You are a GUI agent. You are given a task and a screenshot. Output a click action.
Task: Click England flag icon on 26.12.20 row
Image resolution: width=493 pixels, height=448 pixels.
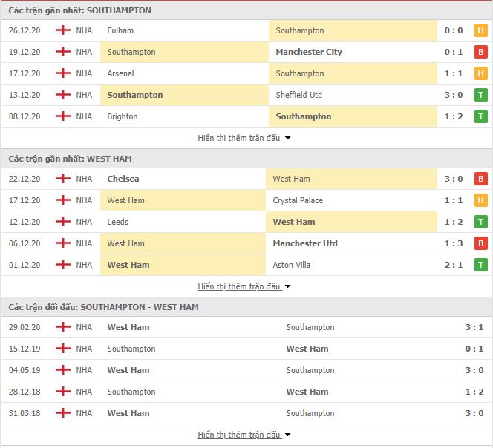pos(63,30)
